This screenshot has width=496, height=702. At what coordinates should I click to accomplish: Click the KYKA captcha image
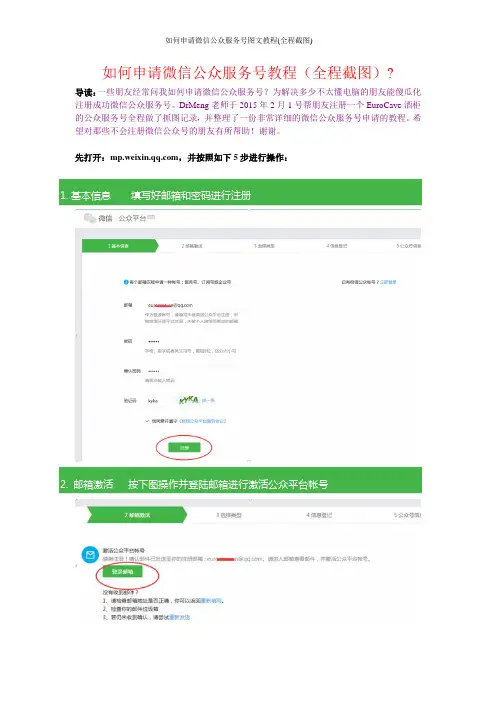[188, 400]
